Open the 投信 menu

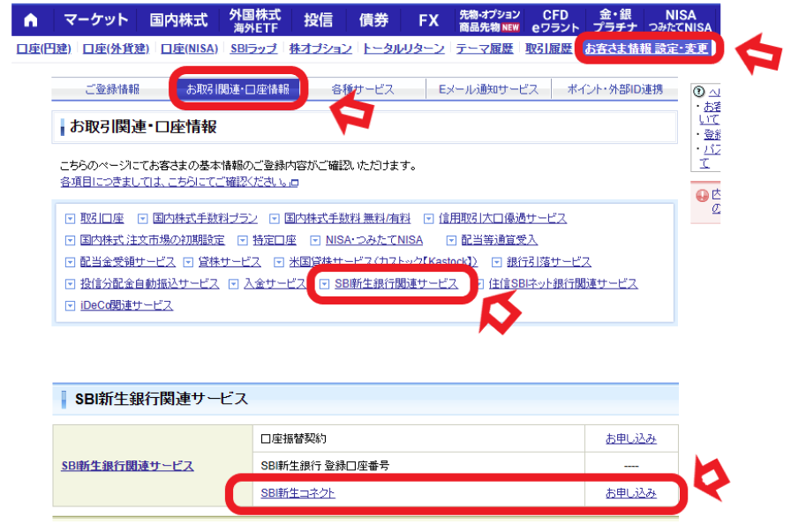click(318, 20)
